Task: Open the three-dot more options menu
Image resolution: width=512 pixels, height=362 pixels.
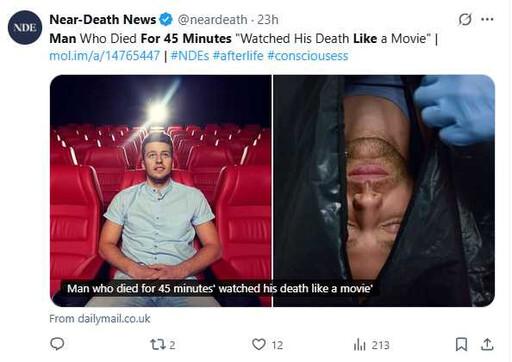Action: tap(487, 19)
